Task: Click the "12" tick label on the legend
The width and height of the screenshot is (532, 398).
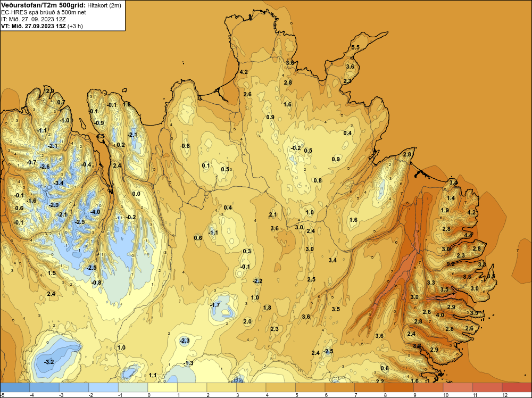Action: (x=505, y=395)
